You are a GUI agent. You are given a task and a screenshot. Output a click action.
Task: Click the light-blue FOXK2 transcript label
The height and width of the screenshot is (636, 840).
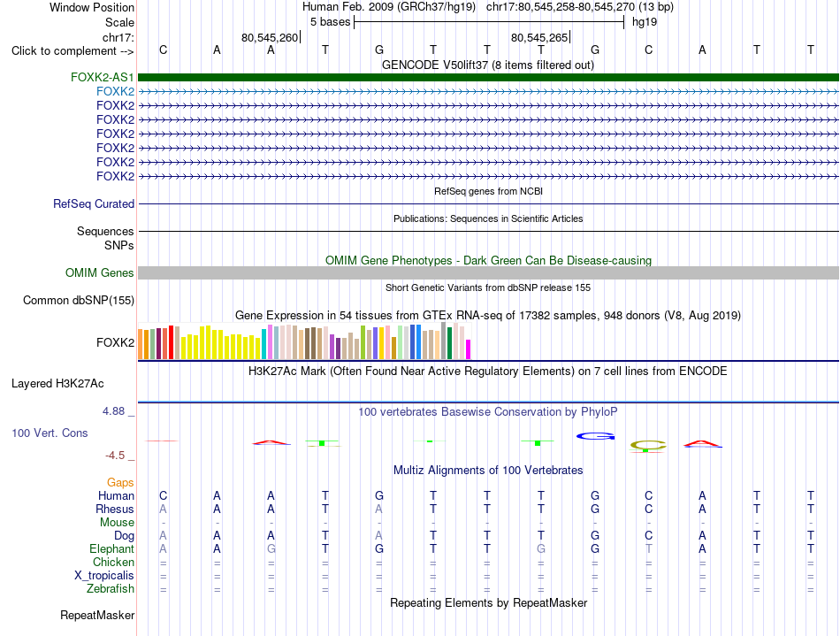115,92
